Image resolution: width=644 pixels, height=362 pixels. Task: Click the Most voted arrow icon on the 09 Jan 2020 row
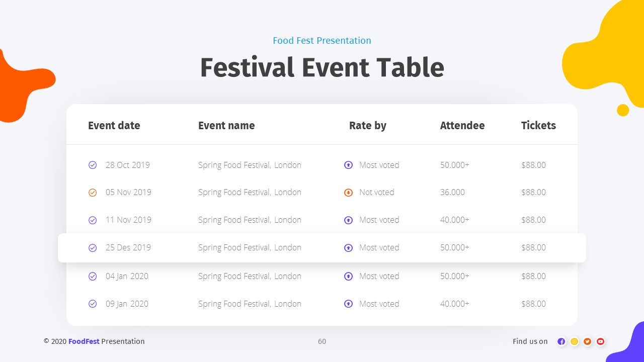(x=348, y=304)
